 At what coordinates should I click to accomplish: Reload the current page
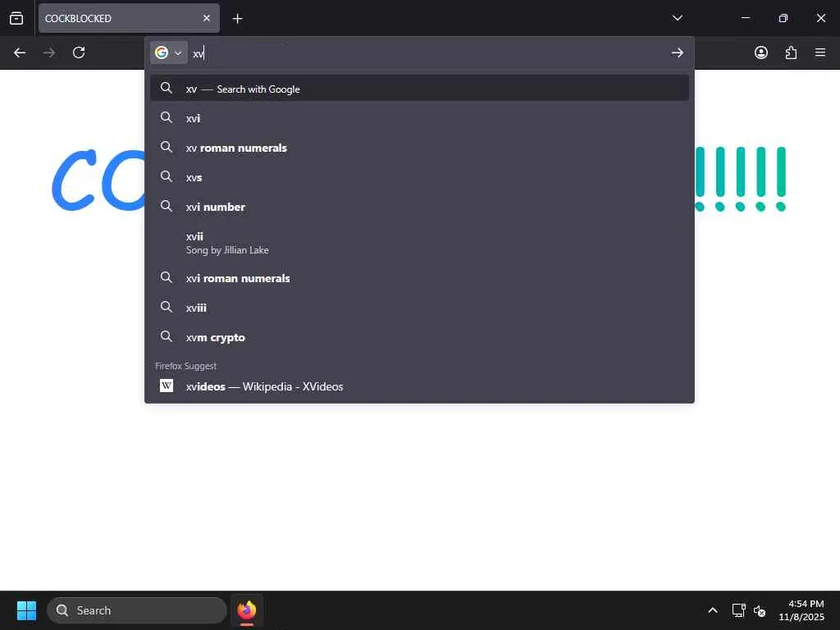coord(79,52)
